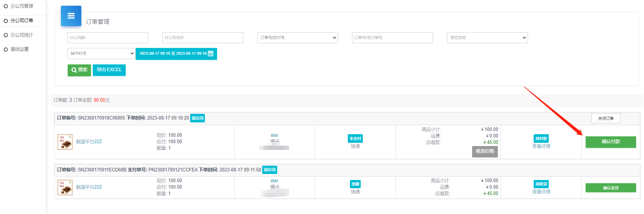Open 查看详情 for the 待付款 order

tap(541, 146)
